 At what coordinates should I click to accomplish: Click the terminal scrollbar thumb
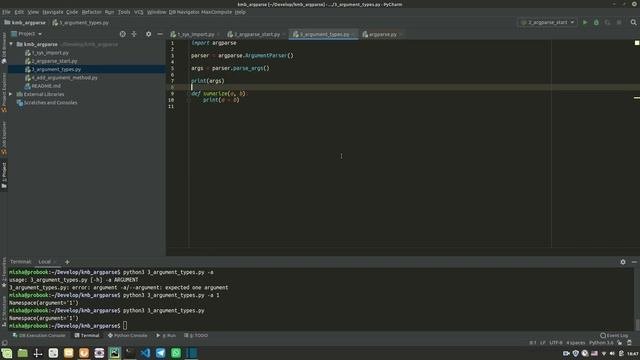[x=637, y=324]
